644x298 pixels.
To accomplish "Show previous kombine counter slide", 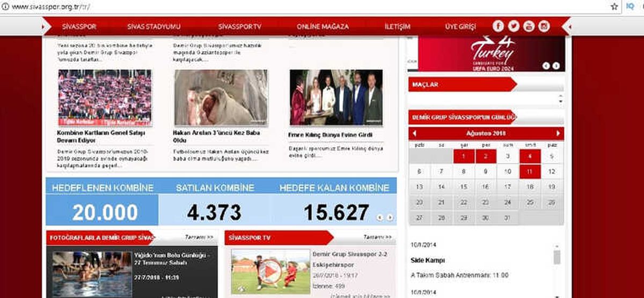I will [380, 217].
